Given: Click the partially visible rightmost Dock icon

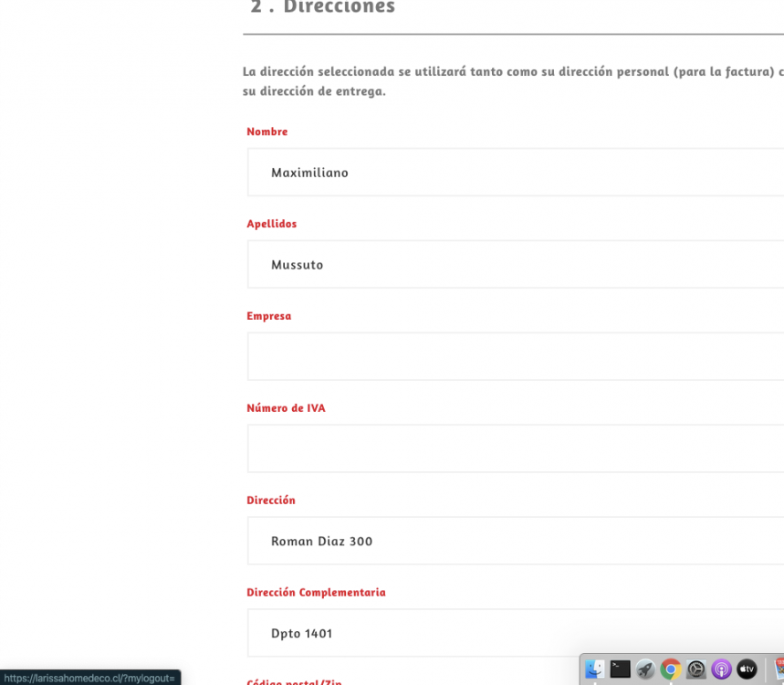Looking at the screenshot, I should click(780, 669).
